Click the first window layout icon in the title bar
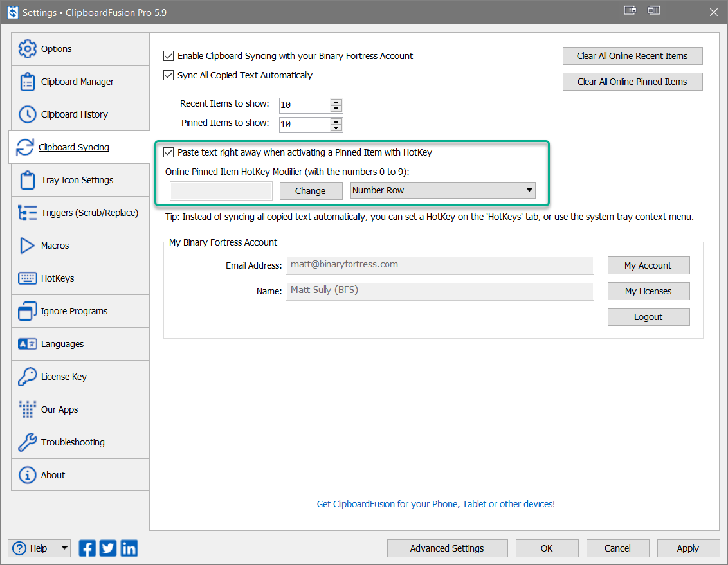This screenshot has width=728, height=565. [x=630, y=10]
